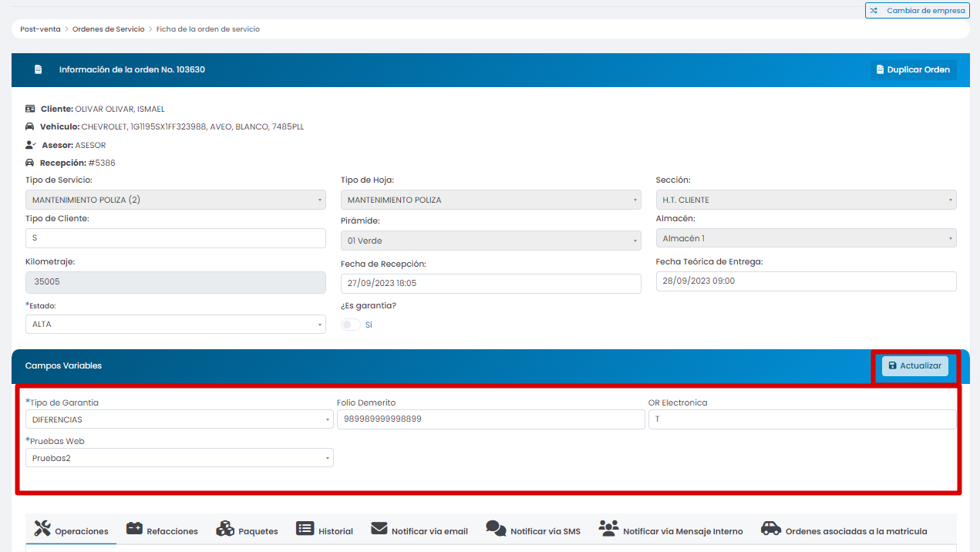Image resolution: width=980 pixels, height=552 pixels.
Task: Open the Tipo de Hoja dropdown
Action: click(x=490, y=200)
